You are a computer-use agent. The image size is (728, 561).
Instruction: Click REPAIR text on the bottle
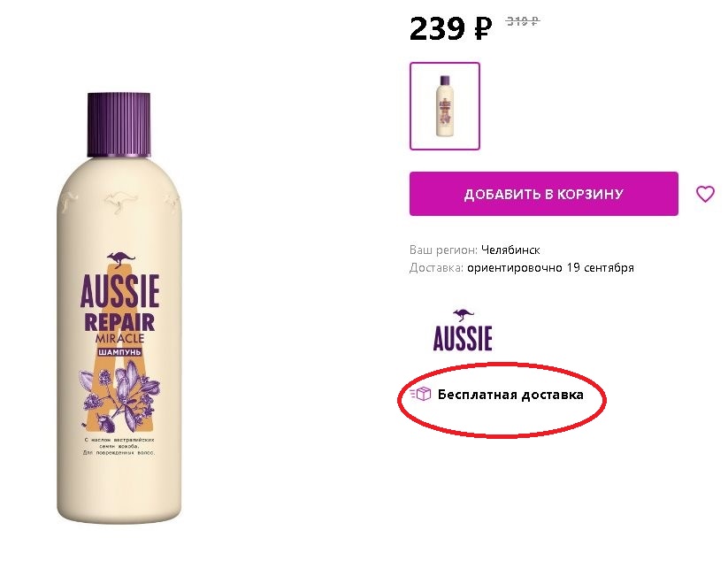(x=119, y=322)
